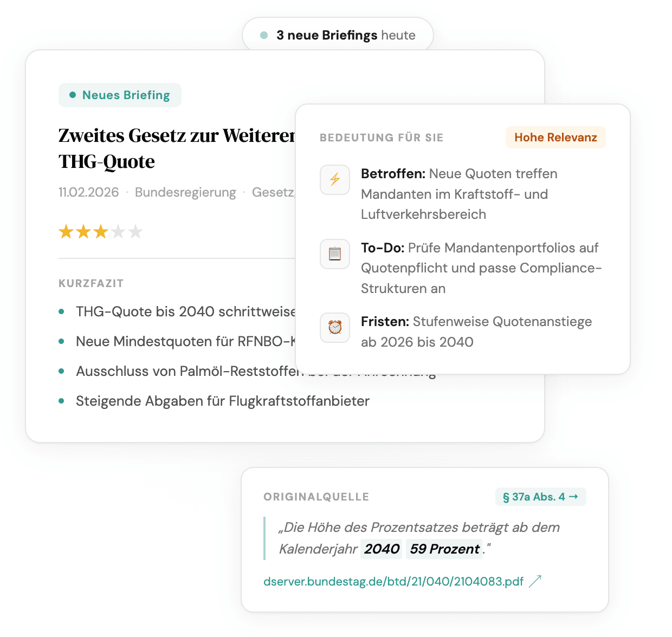Click the dot in the 3 neue Briefings pill
Image resolution: width=672 pixels, height=637 pixels.
[263, 35]
